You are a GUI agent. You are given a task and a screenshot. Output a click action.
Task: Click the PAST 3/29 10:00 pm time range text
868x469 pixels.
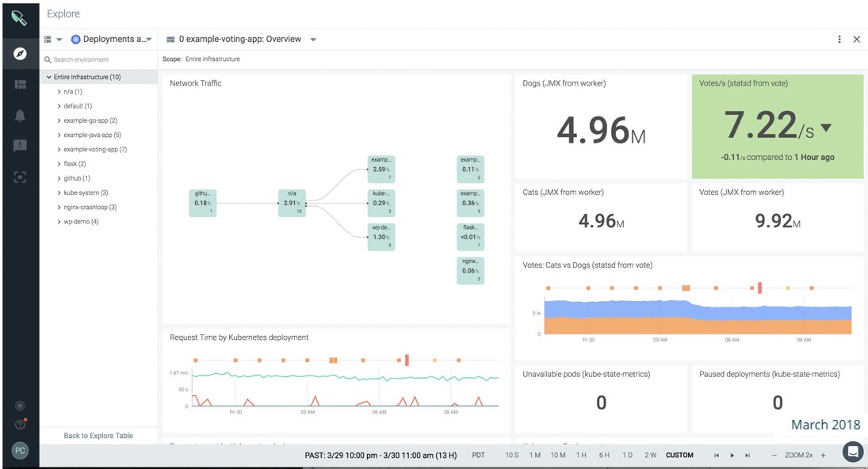pos(380,456)
